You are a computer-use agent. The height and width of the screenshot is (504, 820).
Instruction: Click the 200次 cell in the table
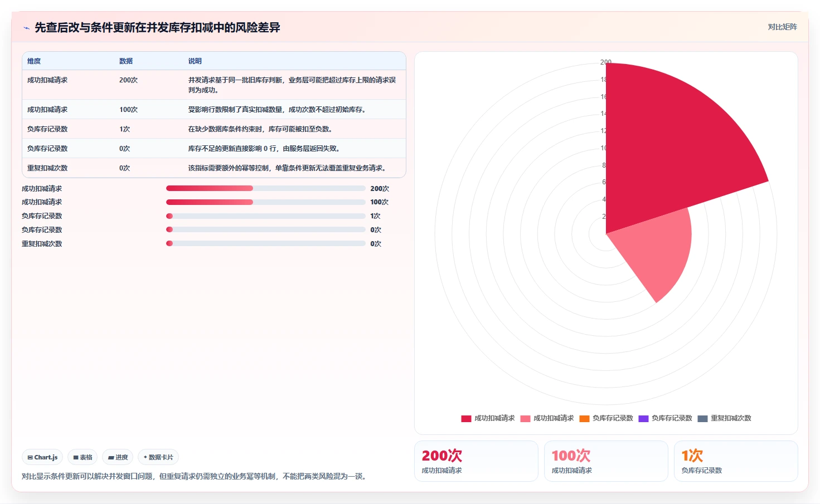[x=128, y=80]
